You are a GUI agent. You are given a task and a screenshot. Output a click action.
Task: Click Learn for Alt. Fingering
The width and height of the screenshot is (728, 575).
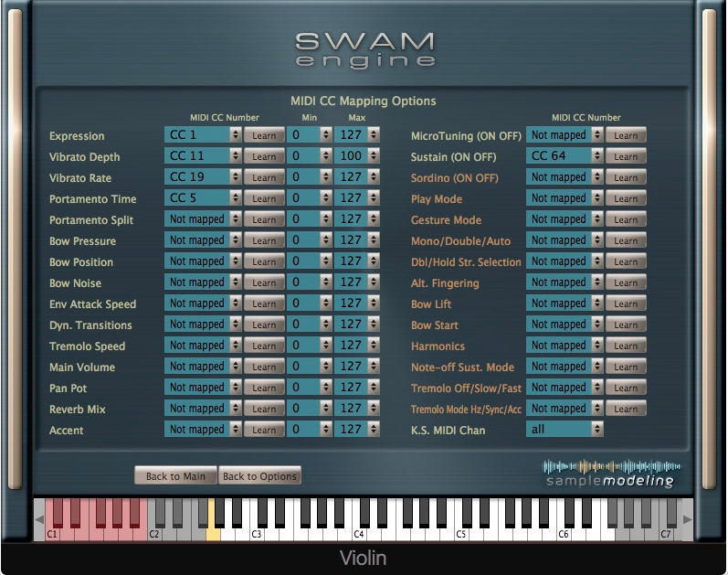(626, 282)
